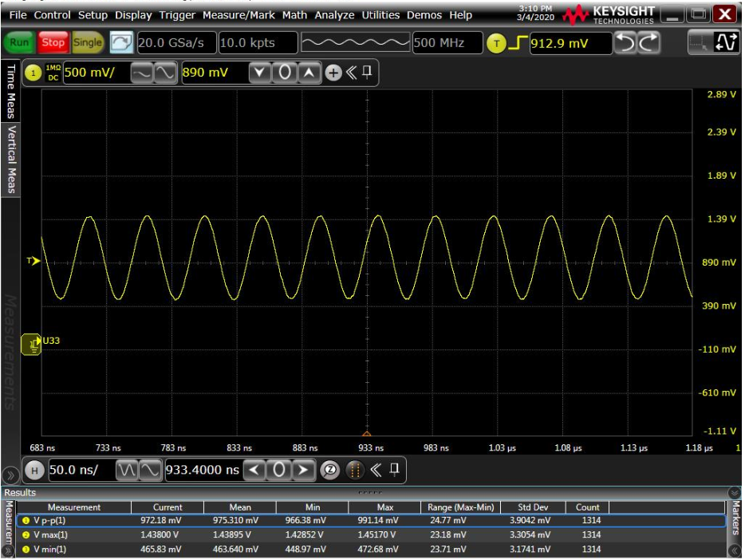745x560 pixels.
Task: Open the Setup menu
Action: (x=93, y=15)
